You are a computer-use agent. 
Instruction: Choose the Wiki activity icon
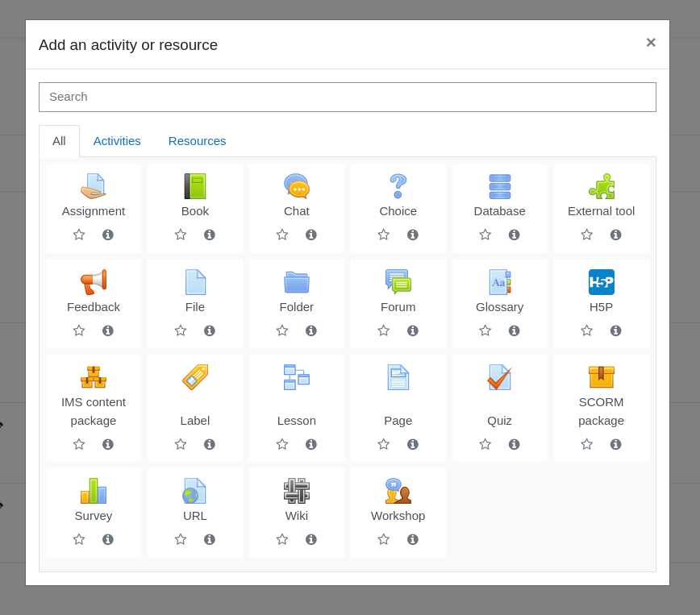[297, 491]
